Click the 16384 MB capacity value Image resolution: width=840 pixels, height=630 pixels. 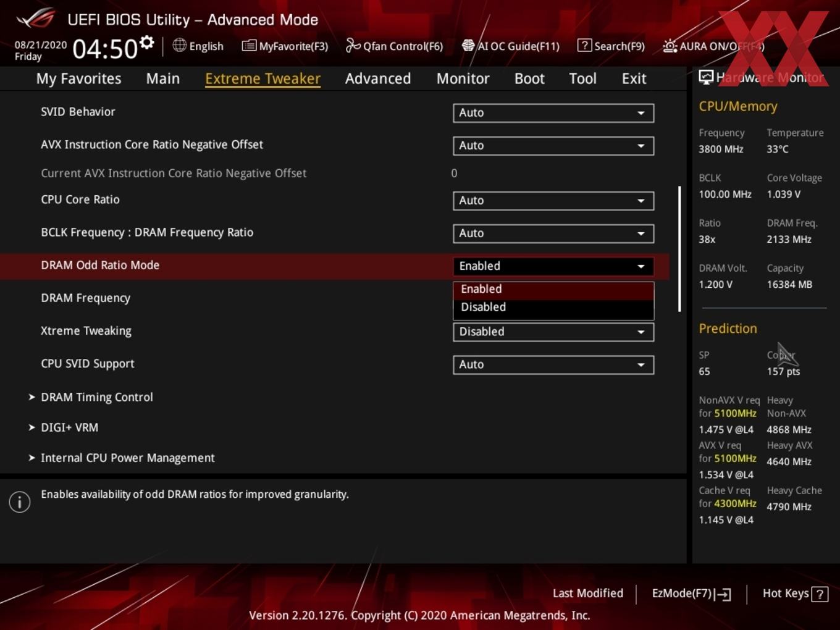(x=789, y=285)
